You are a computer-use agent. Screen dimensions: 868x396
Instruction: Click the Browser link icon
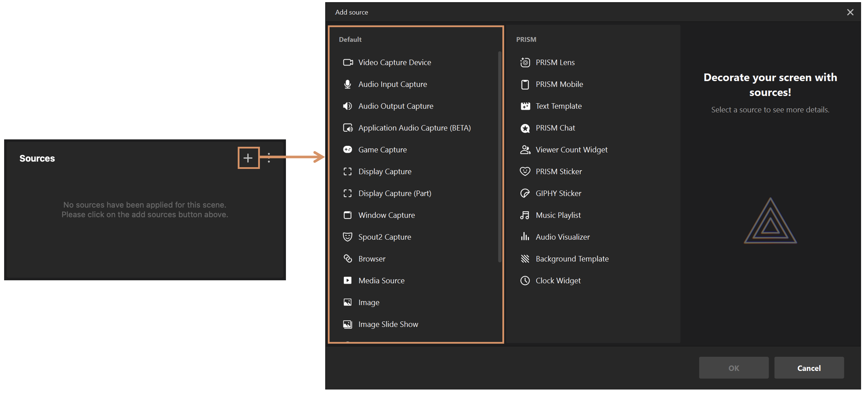(347, 259)
